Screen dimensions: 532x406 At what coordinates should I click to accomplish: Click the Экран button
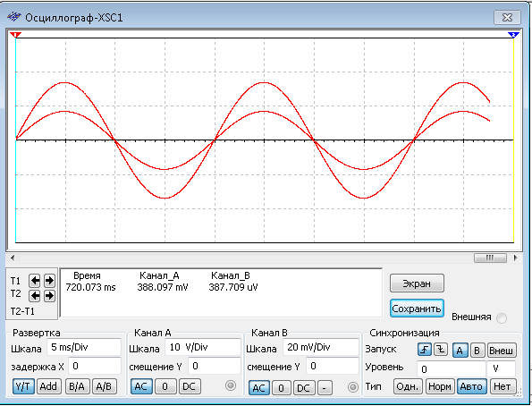point(417,283)
